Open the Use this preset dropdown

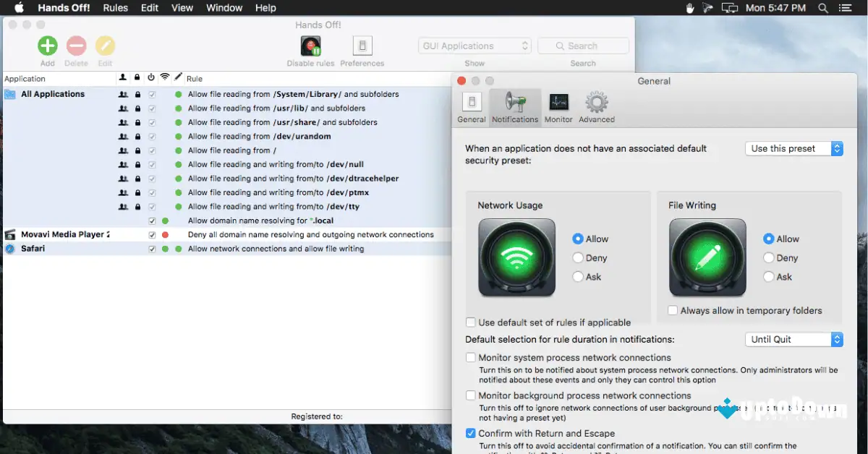tap(793, 148)
